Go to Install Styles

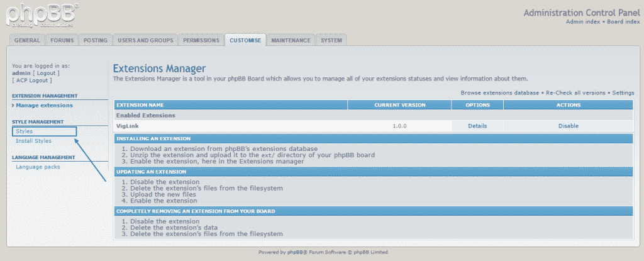[33, 141]
